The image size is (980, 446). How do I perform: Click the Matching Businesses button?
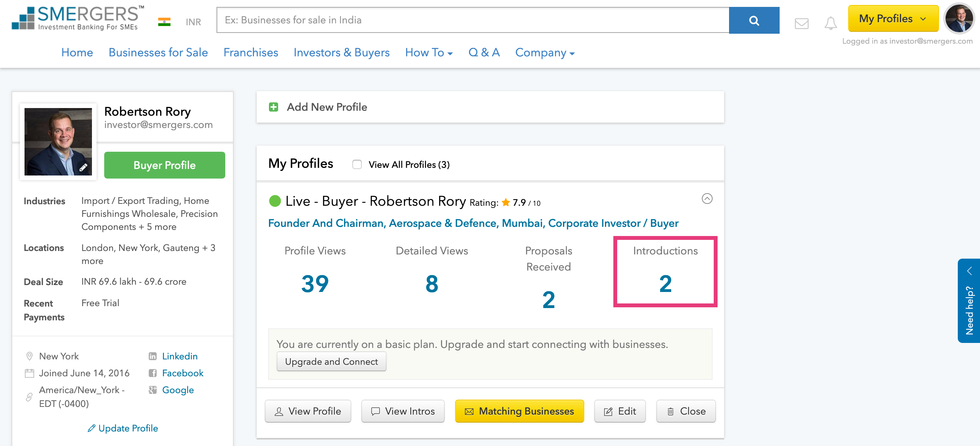coord(519,411)
